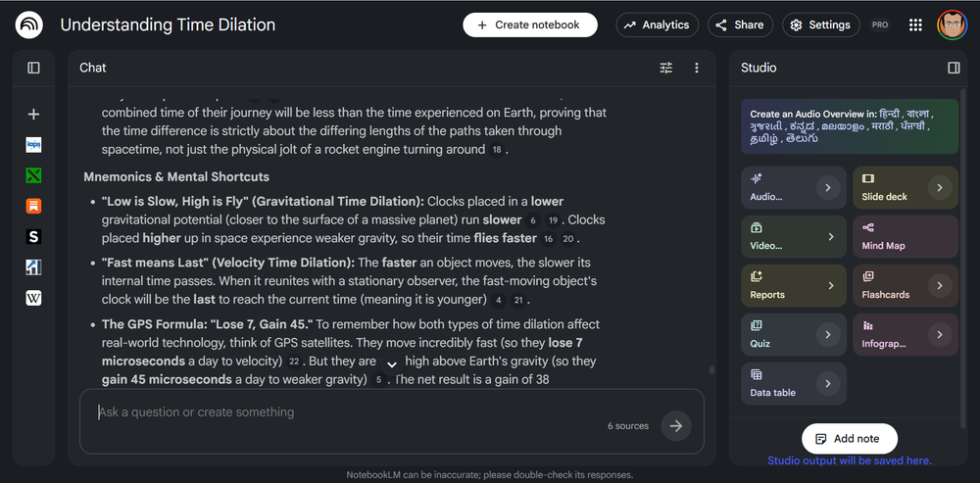
Task: Open the orange book source icon
Action: (x=33, y=206)
